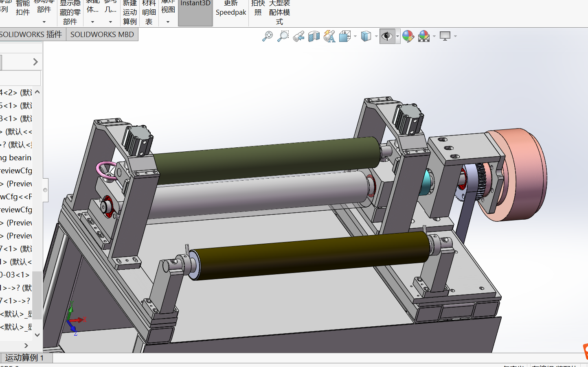Open Hide/Show Items dropdown arrow

coord(397,36)
